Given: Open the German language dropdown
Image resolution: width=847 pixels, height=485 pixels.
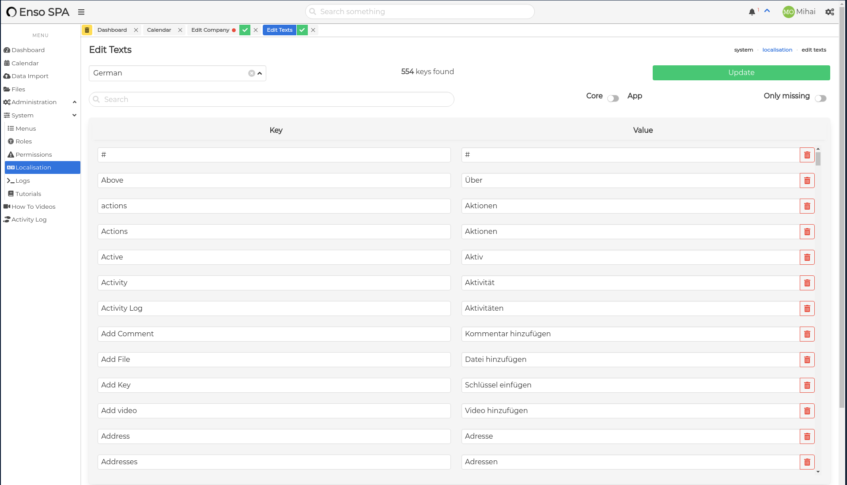Looking at the screenshot, I should click(x=260, y=73).
